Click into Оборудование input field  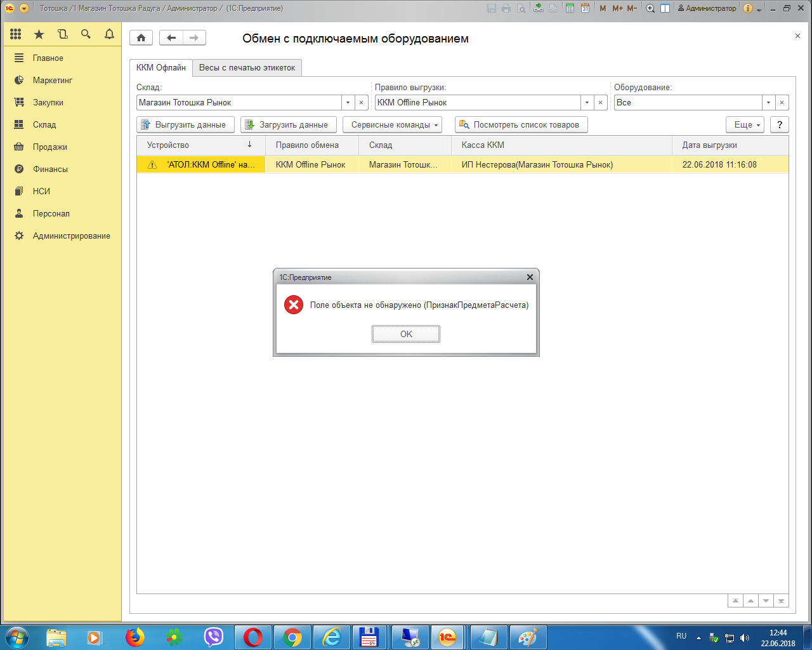point(688,102)
